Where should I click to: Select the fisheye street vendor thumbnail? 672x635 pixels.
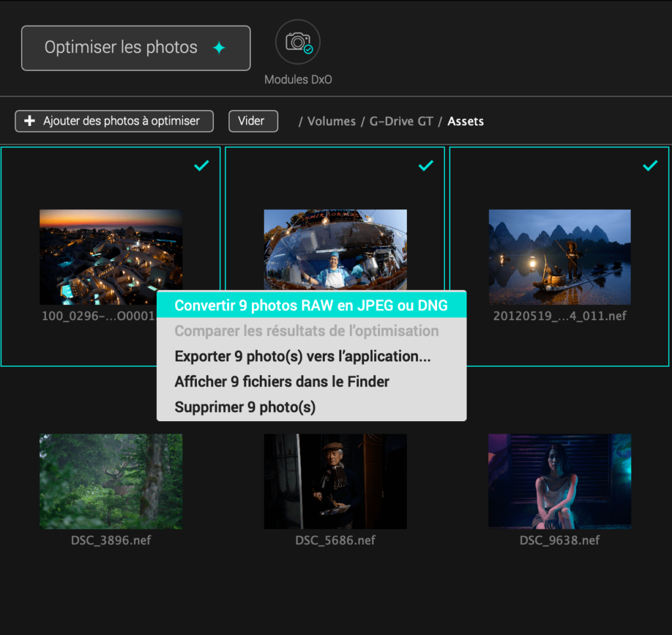pos(335,250)
